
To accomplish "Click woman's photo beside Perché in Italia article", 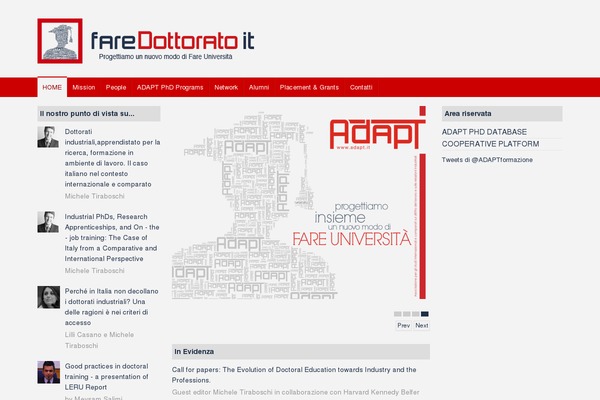I will coord(49,297).
